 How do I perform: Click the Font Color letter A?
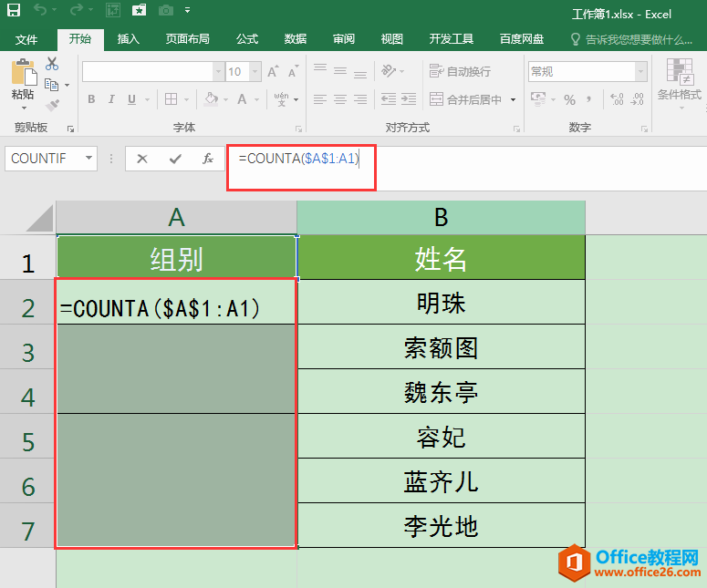242,99
